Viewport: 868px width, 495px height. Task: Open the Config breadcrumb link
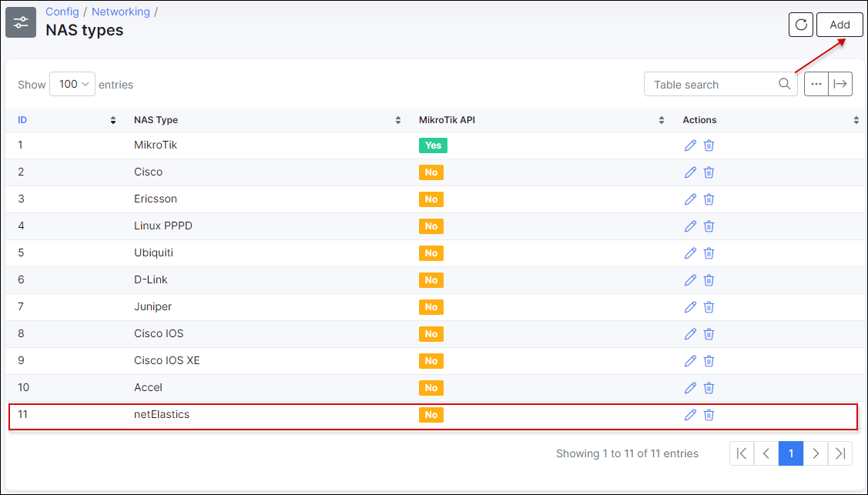point(62,12)
